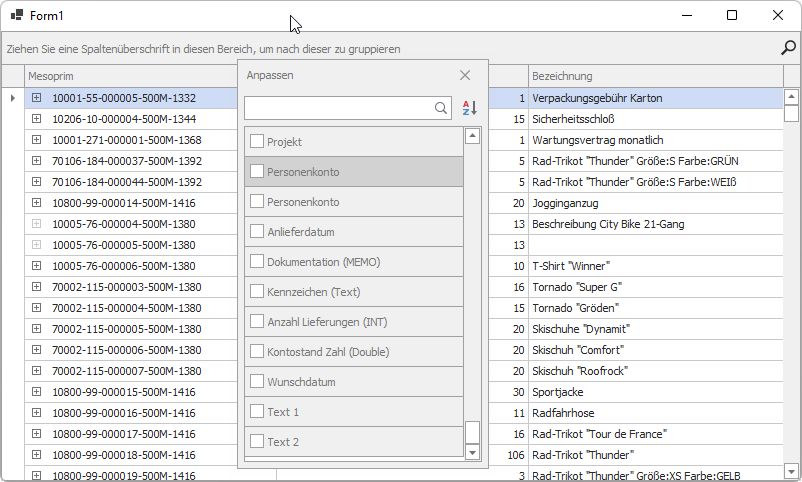
Task: Expand row 10800-99-000018-500M-1416
Action: tap(36, 454)
